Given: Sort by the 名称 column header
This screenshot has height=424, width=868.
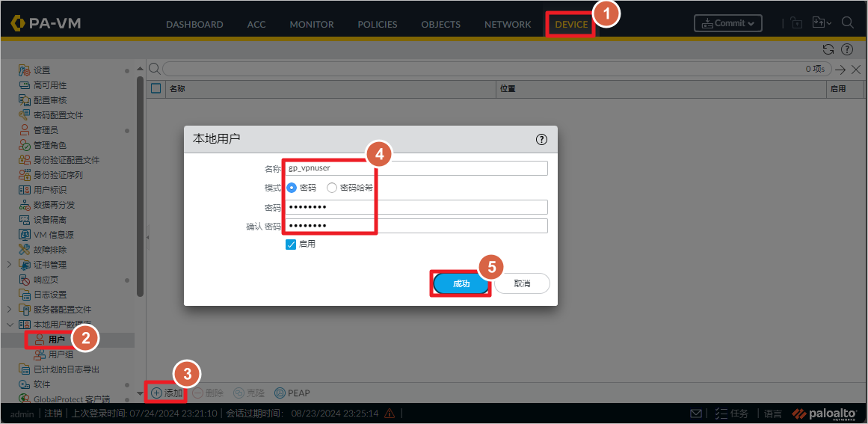Looking at the screenshot, I should [x=330, y=88].
